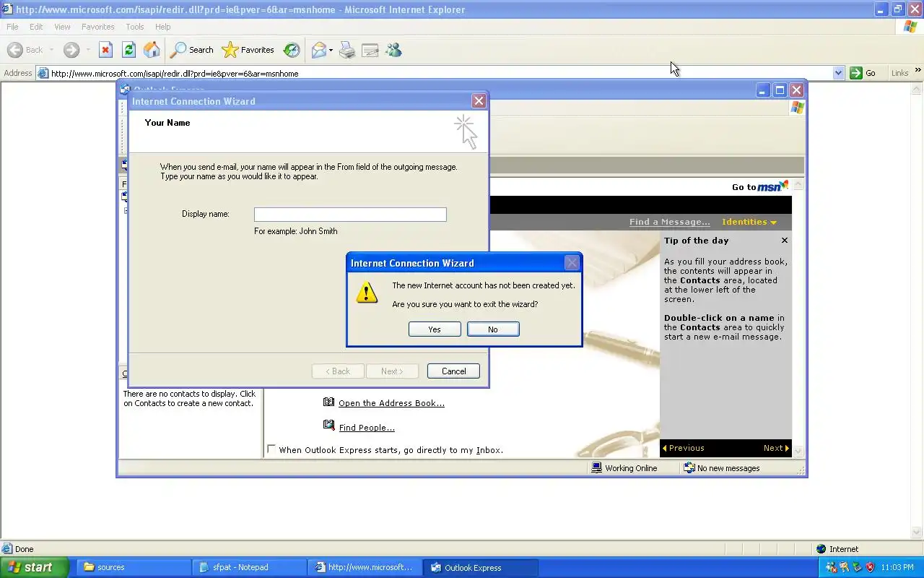Click inside the IE address field
Viewport: 924px width, 578px height.
440,73
